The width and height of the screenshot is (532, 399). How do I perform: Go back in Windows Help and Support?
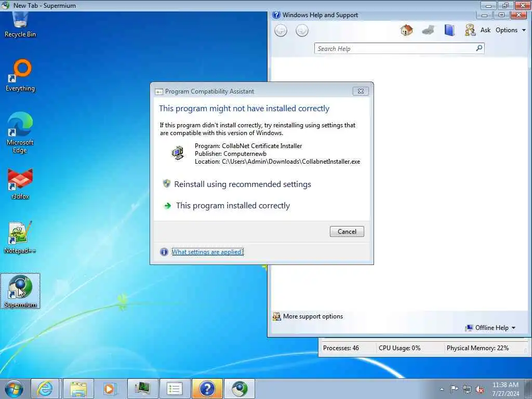(281, 31)
